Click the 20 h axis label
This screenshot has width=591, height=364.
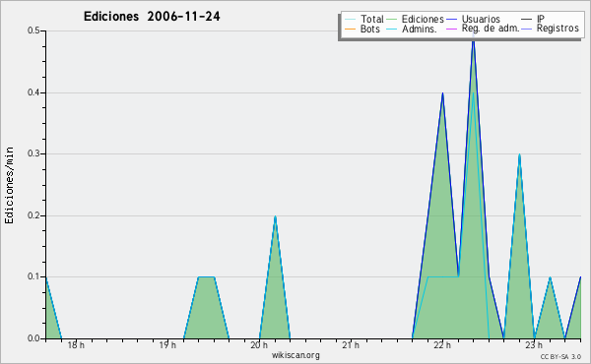pos(259,345)
